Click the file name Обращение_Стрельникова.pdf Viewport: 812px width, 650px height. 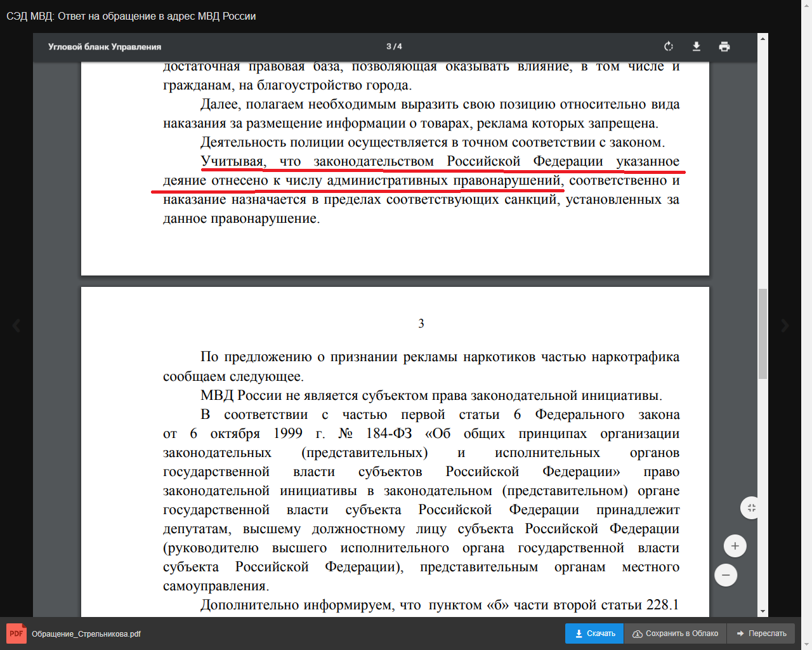coord(86,634)
